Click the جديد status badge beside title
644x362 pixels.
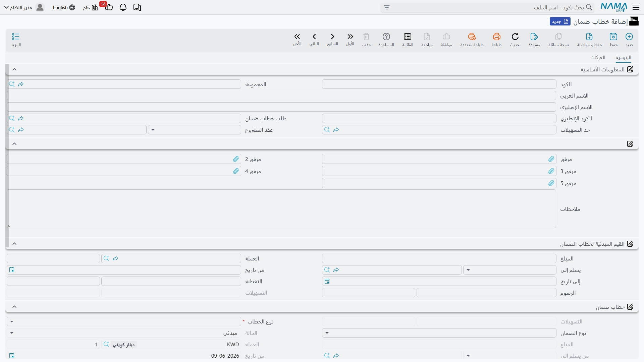pos(560,21)
